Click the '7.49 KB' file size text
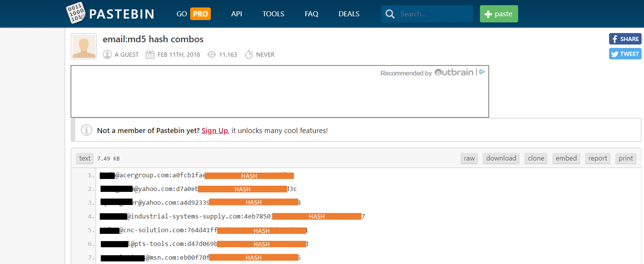The height and width of the screenshot is (264, 644). (108, 159)
